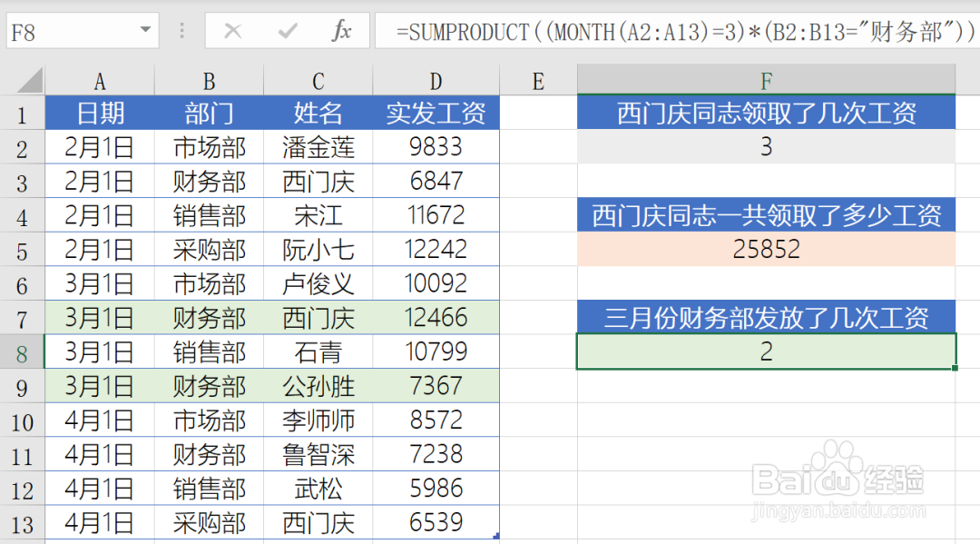The width and height of the screenshot is (980, 544).
Task: Select cell with name 宋江
Action: tap(318, 216)
